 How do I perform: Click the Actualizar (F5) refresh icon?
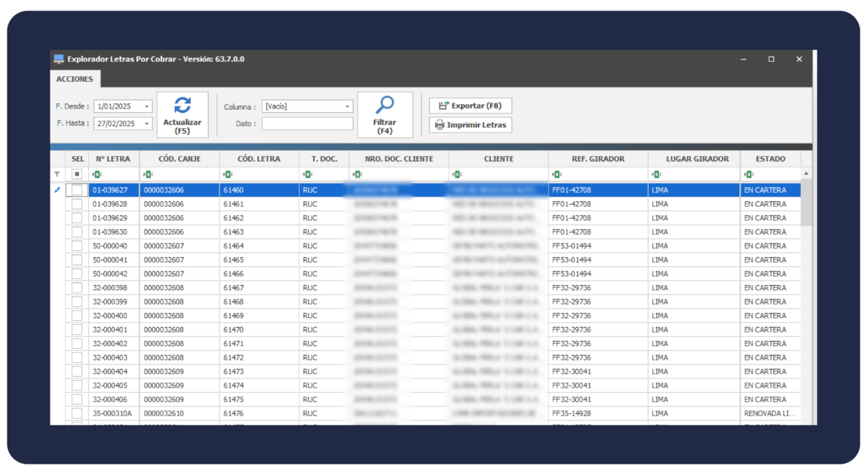pos(182,106)
